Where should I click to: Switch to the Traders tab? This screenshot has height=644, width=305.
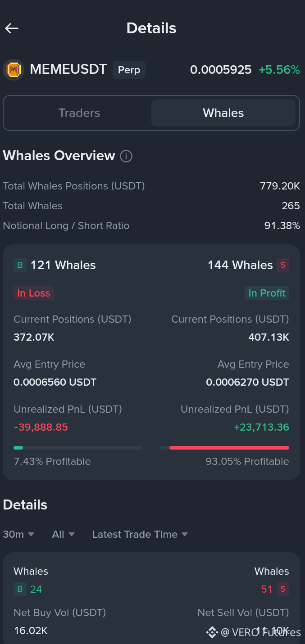79,113
